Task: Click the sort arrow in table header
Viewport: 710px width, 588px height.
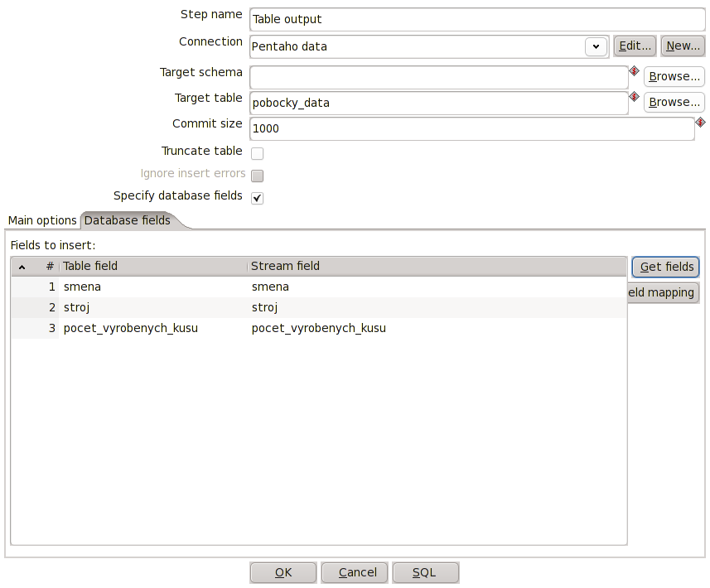Action: (x=22, y=267)
